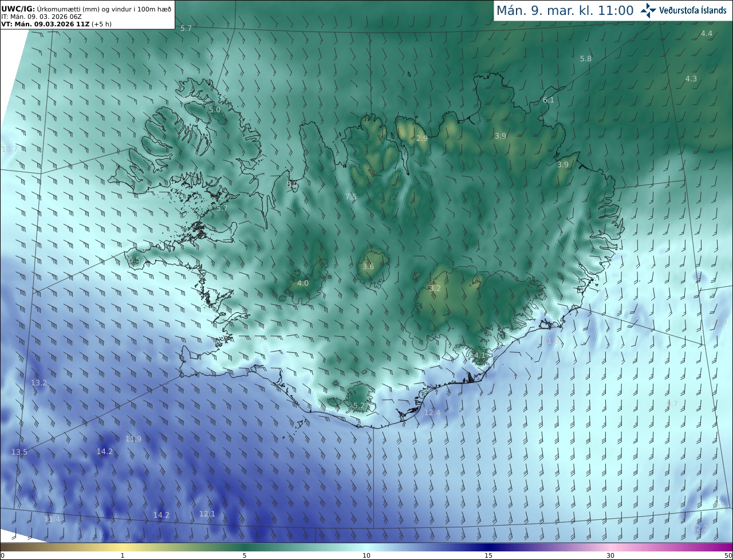
Task: Click the 5.8 value on the map
Action: (586, 59)
